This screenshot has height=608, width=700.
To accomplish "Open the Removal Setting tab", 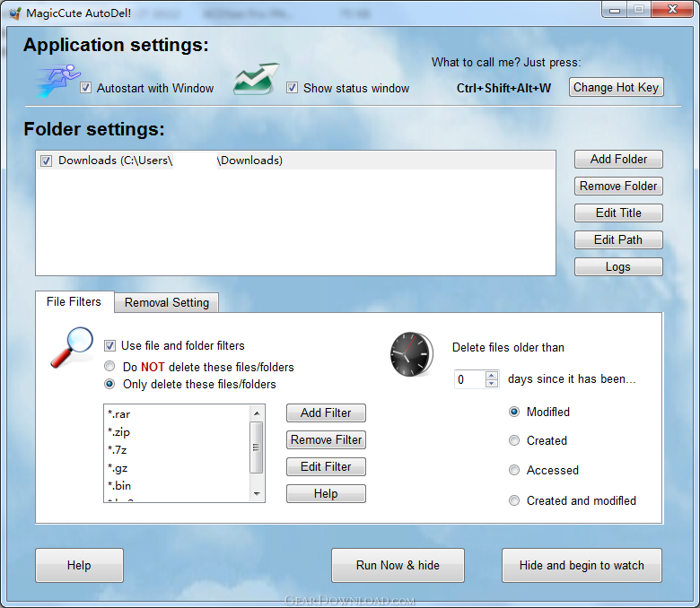I will [167, 303].
